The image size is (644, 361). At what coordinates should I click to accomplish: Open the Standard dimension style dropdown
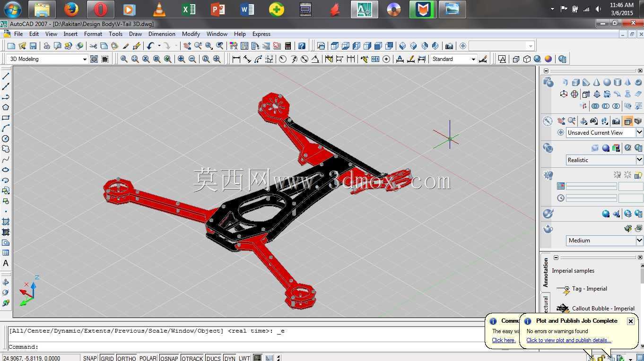473,59
